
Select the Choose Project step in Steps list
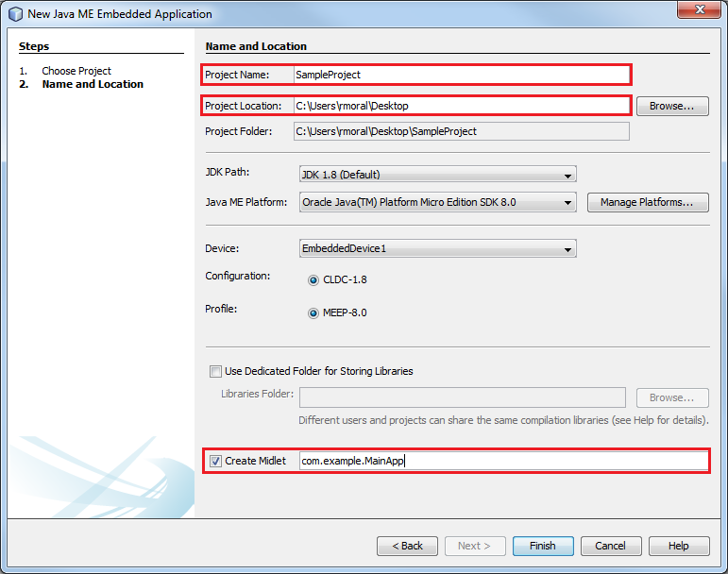pyautogui.click(x=76, y=71)
